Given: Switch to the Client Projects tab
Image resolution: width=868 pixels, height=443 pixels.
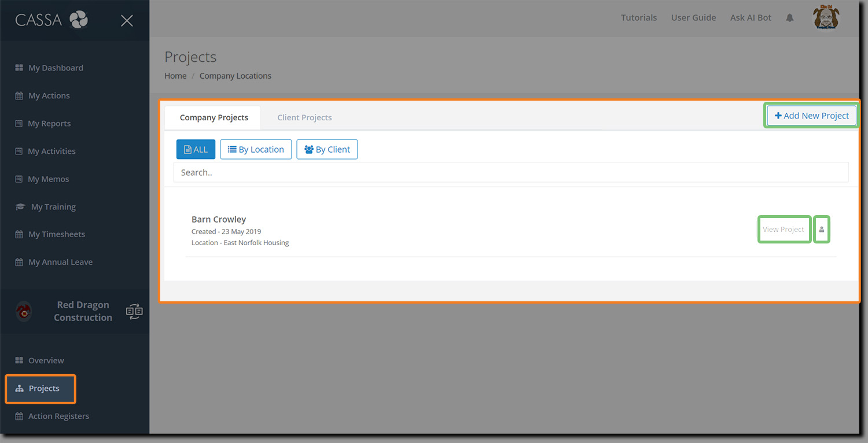Looking at the screenshot, I should coord(304,117).
